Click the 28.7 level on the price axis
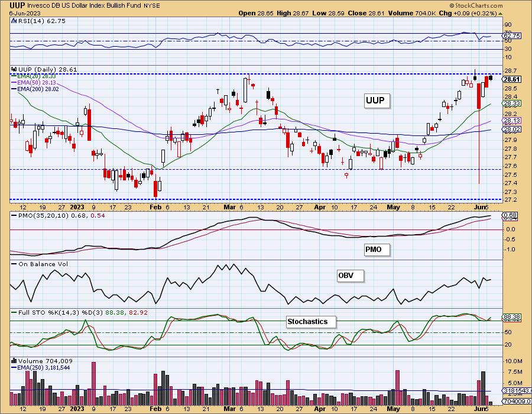Image resolution: width=532 pixels, height=414 pixels. [x=510, y=71]
